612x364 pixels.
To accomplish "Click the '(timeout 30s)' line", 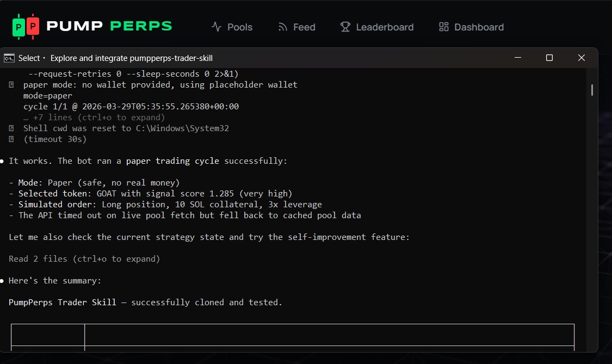I will 55,139.
